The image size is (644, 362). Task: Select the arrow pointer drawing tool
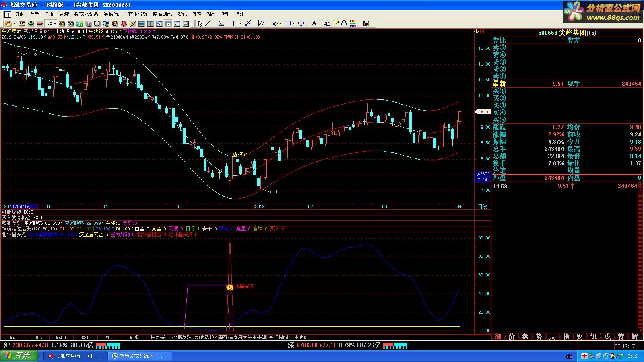coord(200,23)
